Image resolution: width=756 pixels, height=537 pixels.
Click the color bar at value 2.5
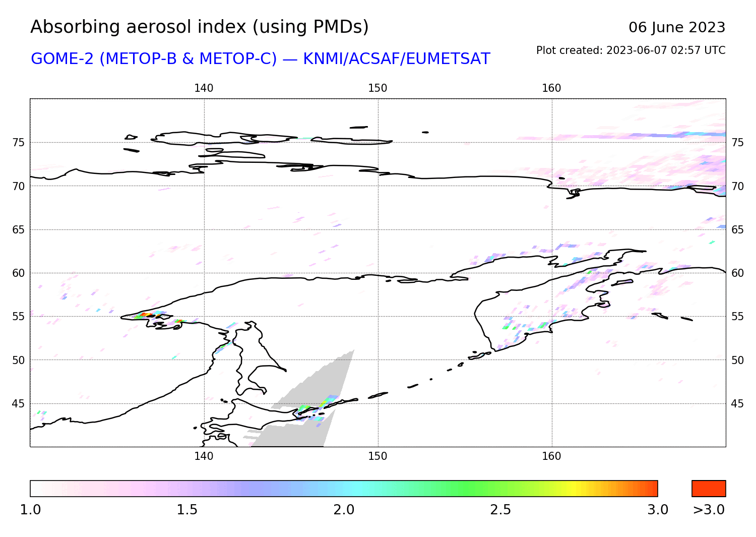500,489
